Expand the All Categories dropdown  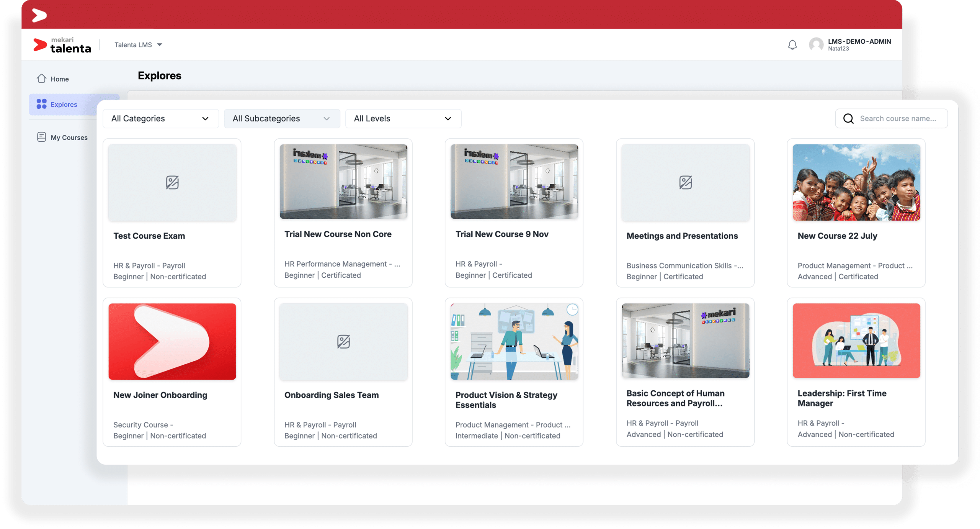tap(160, 119)
